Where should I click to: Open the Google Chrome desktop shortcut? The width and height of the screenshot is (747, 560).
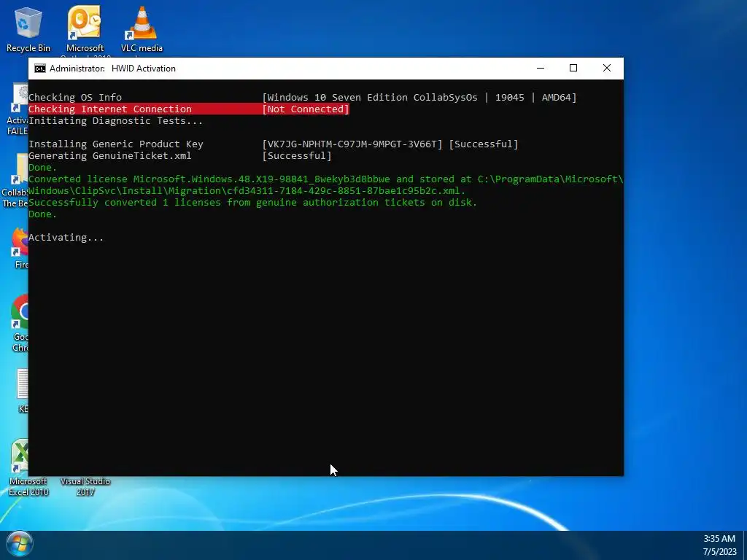click(x=20, y=323)
